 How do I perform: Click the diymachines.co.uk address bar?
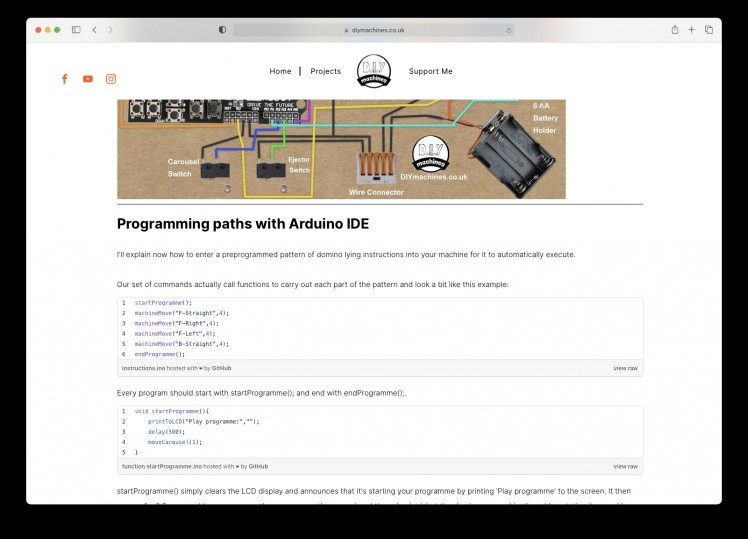point(374,30)
